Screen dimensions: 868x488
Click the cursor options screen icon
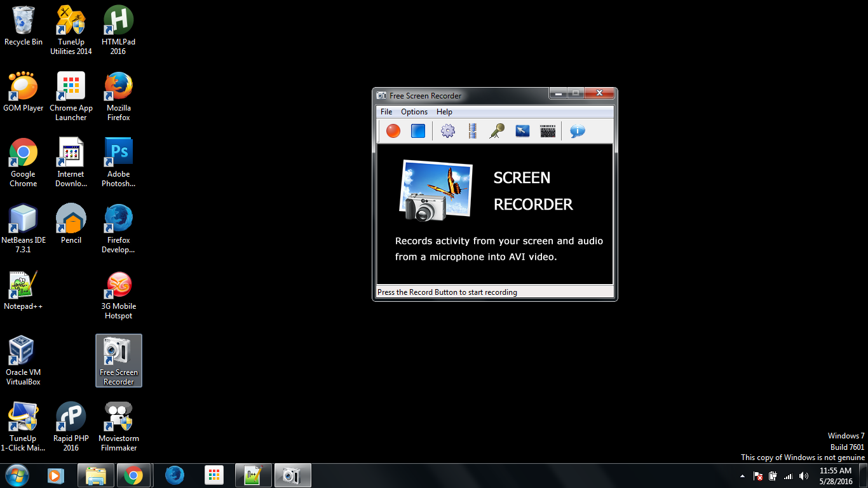[522, 131]
